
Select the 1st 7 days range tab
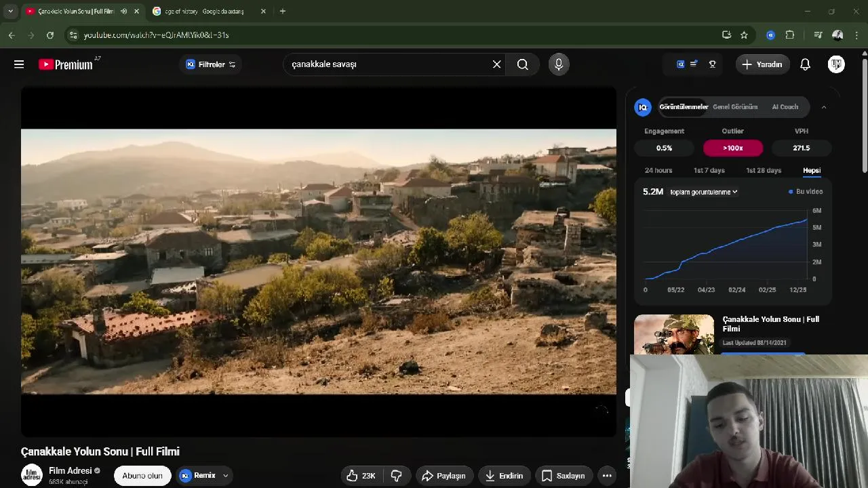pyautogui.click(x=709, y=170)
